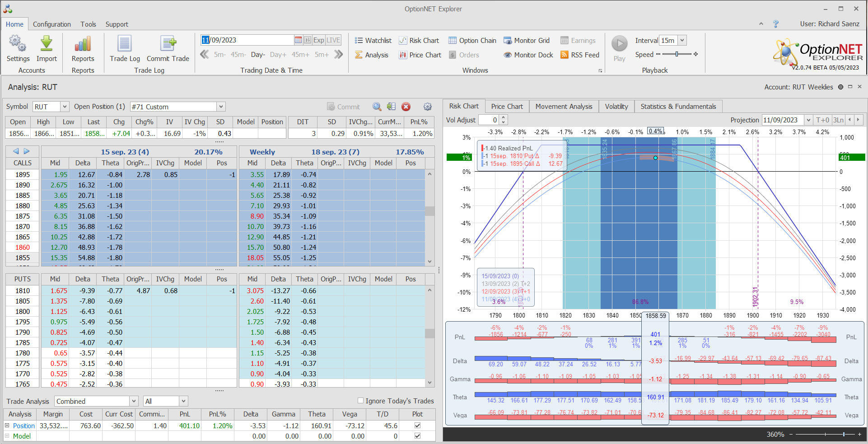Click the LIVE button
Viewport: 868px width, 444px height.
pos(333,40)
